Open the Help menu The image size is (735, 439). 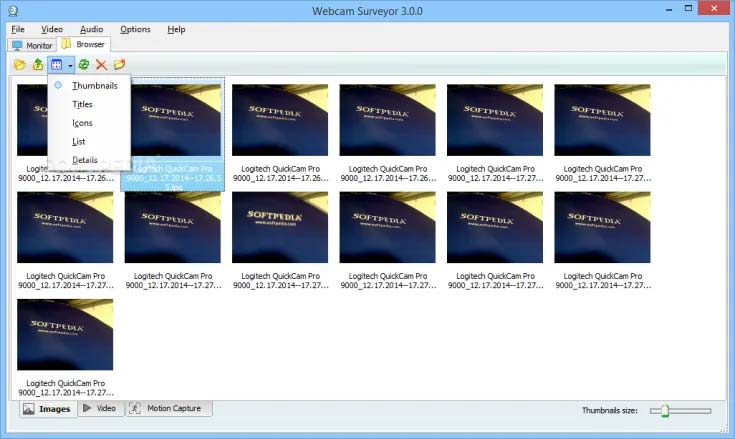[x=176, y=29]
